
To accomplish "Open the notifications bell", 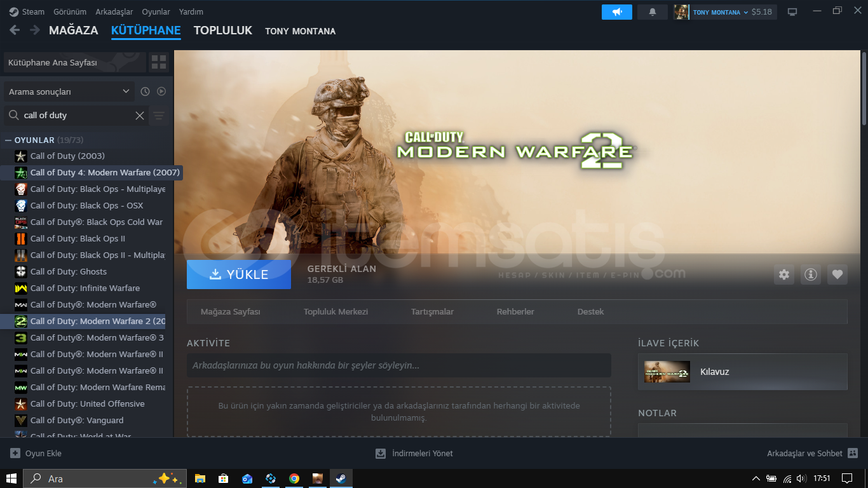I will pos(652,12).
